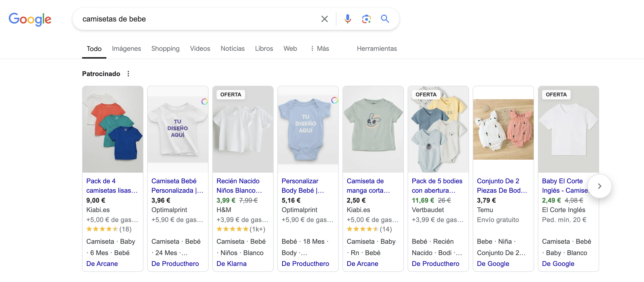Open Google Lens image search
Image resolution: width=644 pixels, height=282 pixels.
(366, 19)
